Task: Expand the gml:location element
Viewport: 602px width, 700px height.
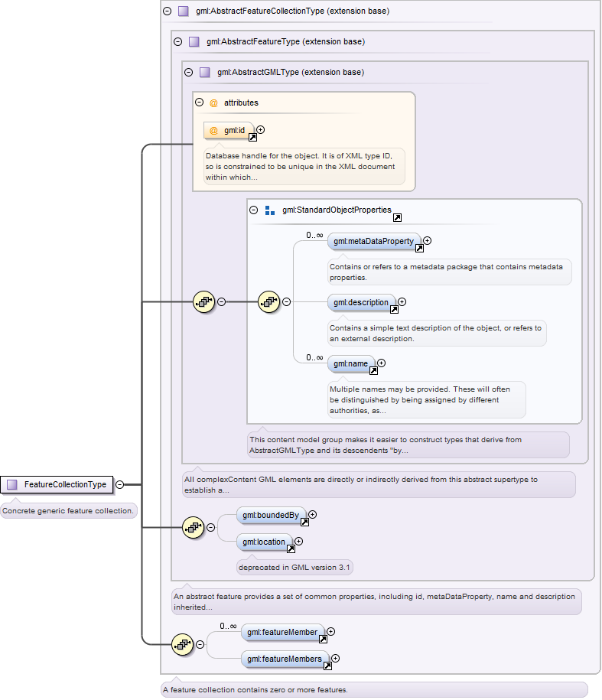Action: click(x=299, y=541)
